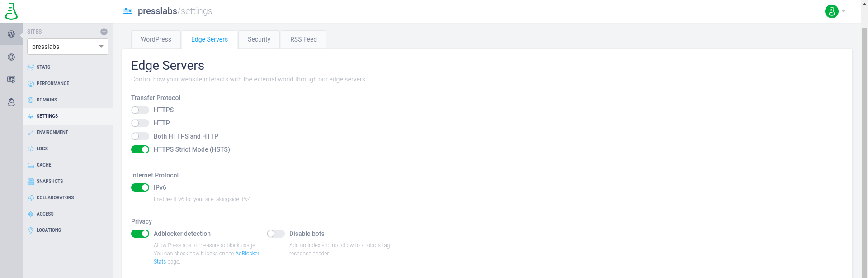Click the SITES section header
This screenshot has width=868, height=278.
tap(34, 32)
